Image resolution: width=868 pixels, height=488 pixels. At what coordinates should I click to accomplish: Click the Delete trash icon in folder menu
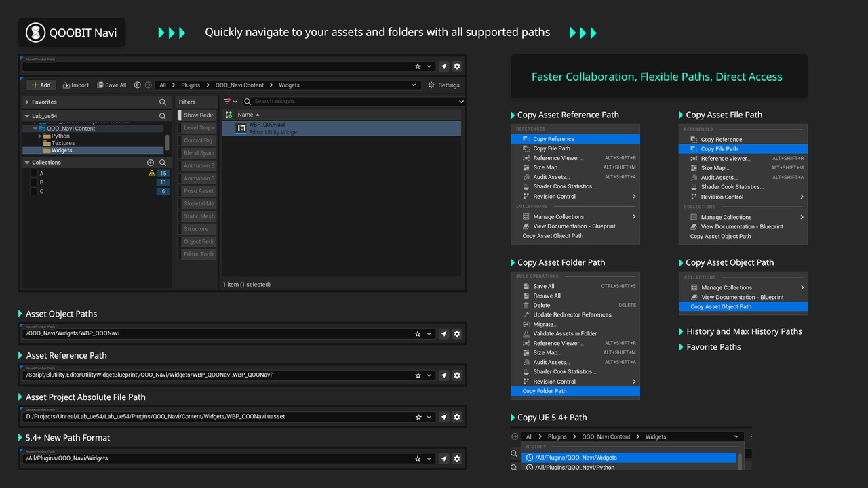(x=526, y=306)
